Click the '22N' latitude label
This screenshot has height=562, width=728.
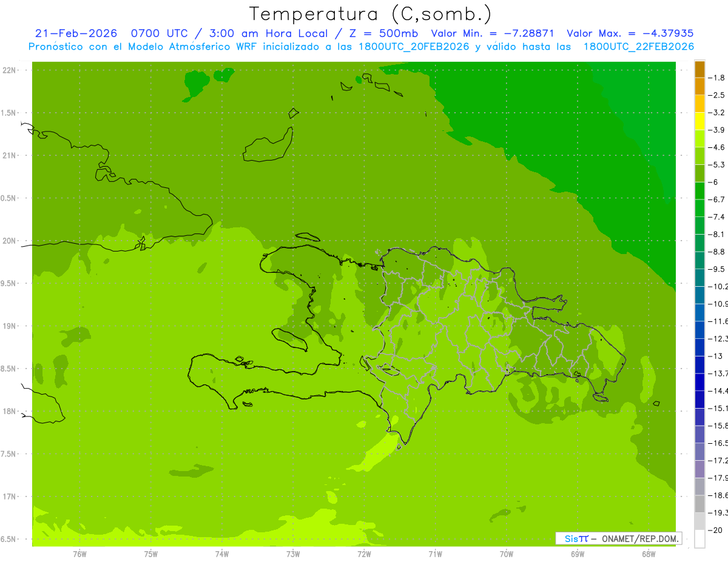(9, 70)
